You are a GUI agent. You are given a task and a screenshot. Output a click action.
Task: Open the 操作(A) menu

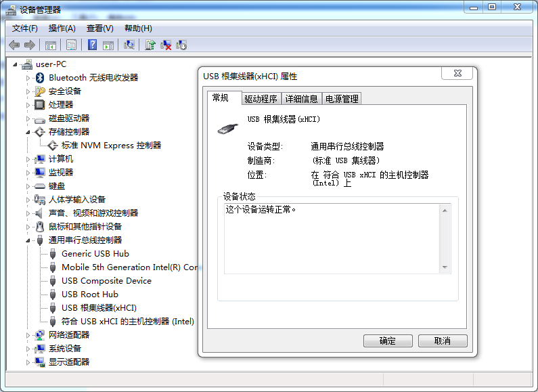click(x=62, y=28)
